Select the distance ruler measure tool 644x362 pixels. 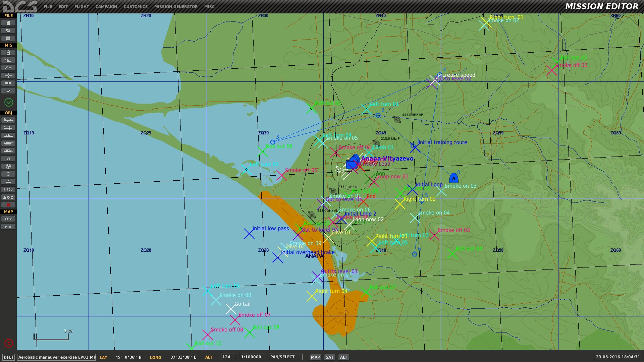8,227
